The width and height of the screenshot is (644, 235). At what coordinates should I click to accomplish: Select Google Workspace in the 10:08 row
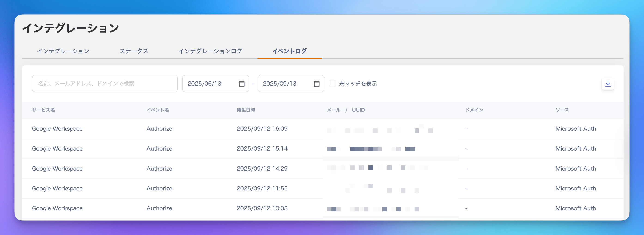click(x=57, y=208)
